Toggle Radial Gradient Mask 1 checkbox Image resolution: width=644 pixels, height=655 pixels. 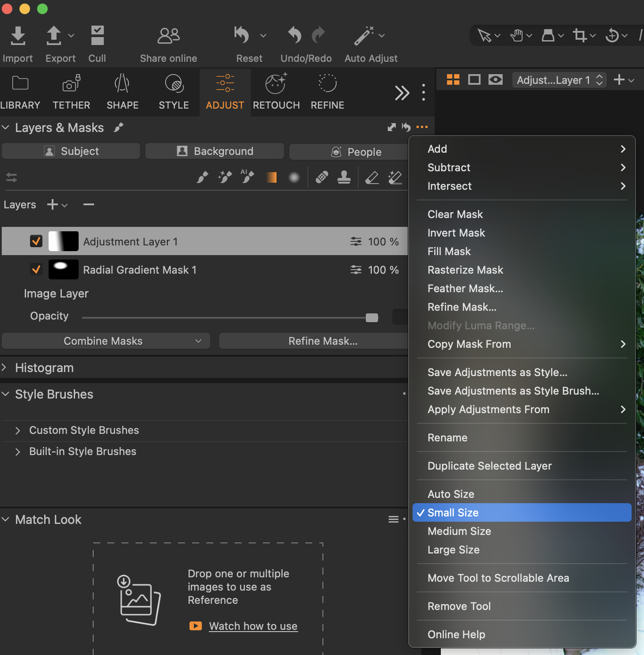(36, 269)
